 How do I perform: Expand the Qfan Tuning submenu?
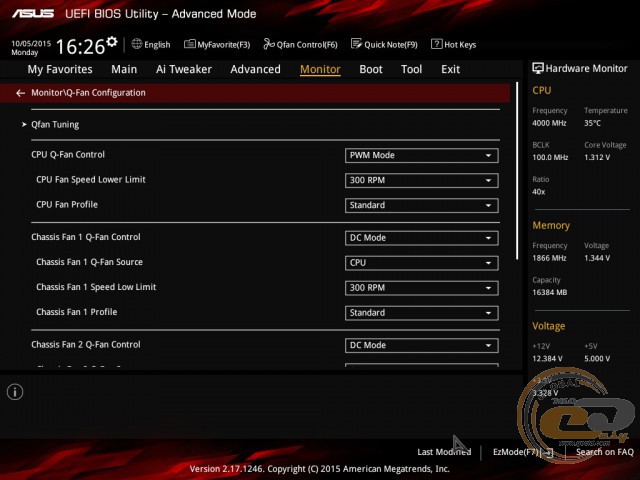[x=55, y=124]
